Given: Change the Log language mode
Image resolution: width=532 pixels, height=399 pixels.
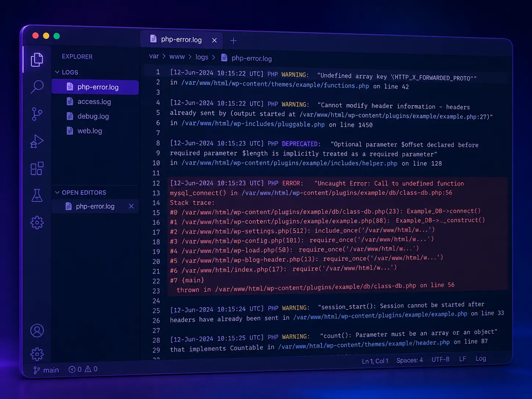Looking at the screenshot, I should coord(481,358).
